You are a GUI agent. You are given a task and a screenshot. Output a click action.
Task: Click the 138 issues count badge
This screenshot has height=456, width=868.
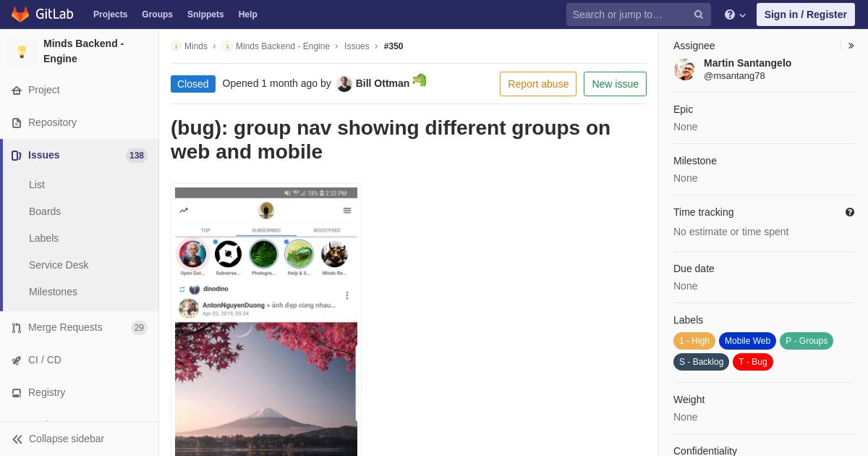tap(137, 156)
